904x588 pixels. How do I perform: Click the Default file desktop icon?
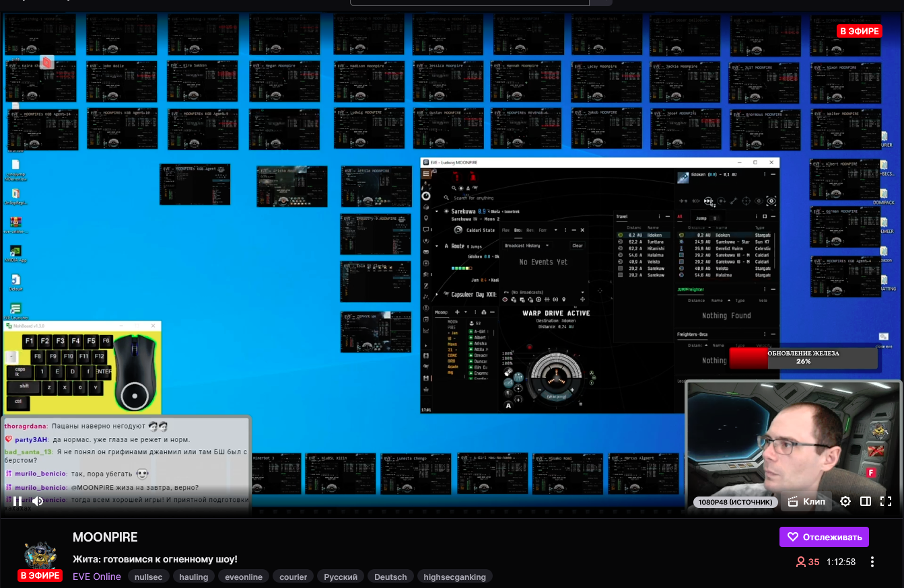click(16, 279)
